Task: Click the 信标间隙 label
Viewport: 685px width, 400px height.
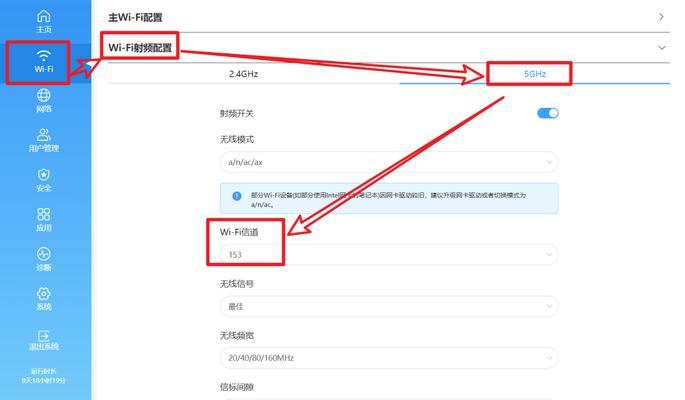Action: click(237, 387)
